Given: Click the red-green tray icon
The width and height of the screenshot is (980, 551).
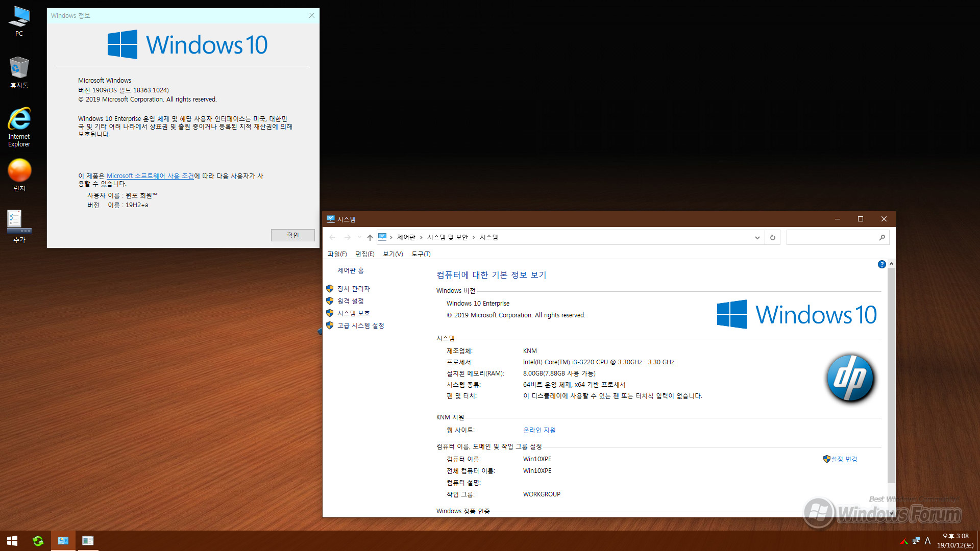Looking at the screenshot, I should 904,541.
